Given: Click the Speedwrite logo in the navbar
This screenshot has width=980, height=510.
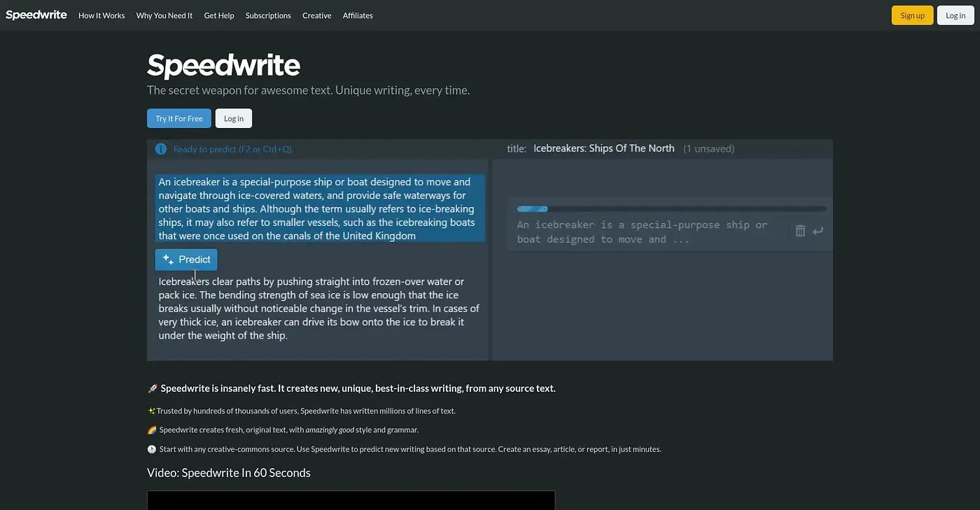Looking at the screenshot, I should coord(36,15).
